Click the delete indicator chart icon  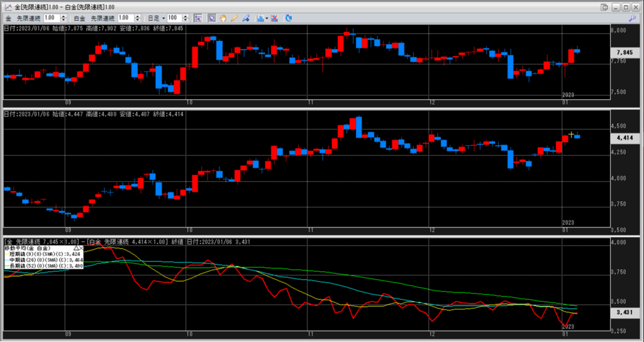pyautogui.click(x=275, y=18)
